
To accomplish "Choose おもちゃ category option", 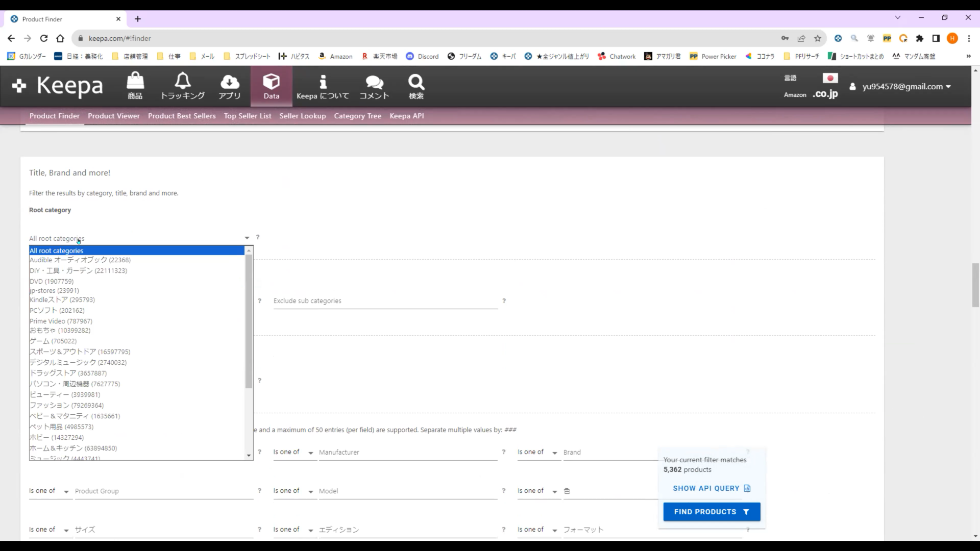I will click(60, 331).
